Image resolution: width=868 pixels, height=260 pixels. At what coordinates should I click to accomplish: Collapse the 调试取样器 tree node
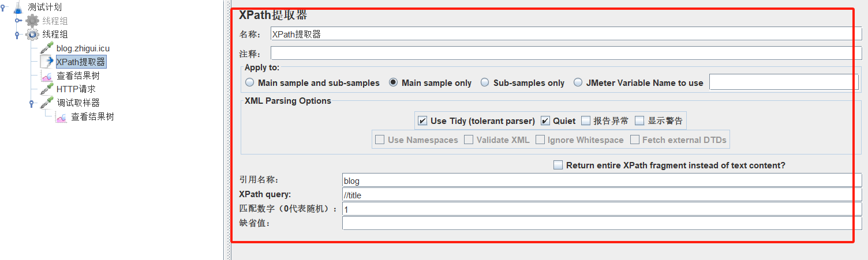[32, 103]
